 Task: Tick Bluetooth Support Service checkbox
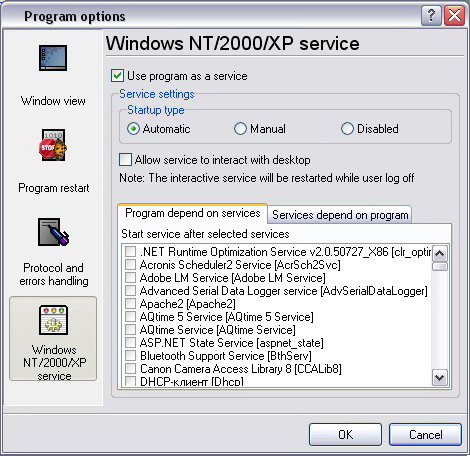(x=130, y=356)
